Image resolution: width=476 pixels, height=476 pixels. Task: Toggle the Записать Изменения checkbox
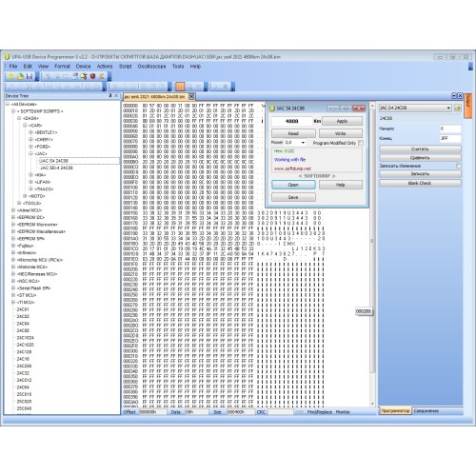tap(459, 166)
